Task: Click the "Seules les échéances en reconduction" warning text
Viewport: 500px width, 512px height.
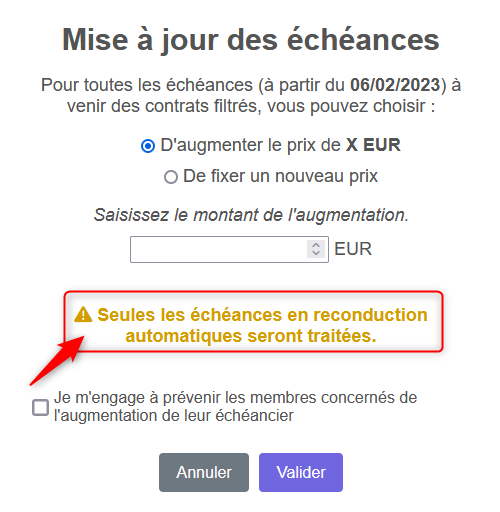Action: [262, 315]
